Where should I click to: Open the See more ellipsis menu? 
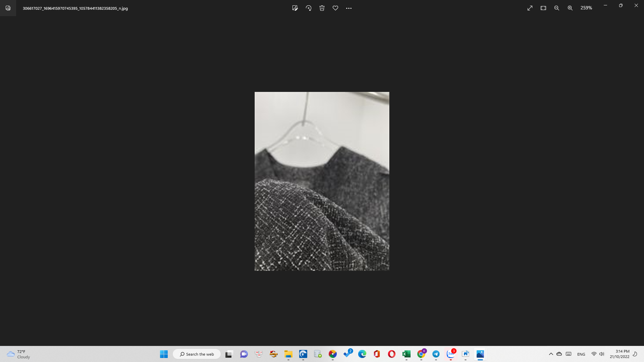click(x=349, y=8)
